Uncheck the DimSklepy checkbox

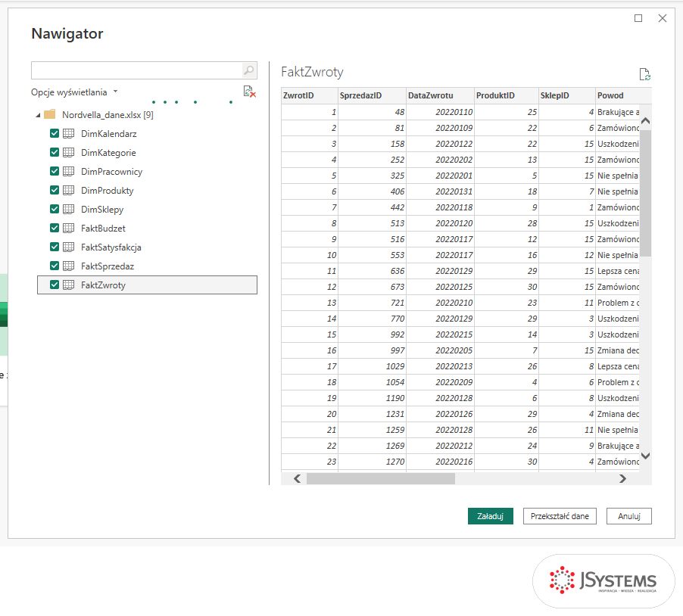tap(55, 209)
